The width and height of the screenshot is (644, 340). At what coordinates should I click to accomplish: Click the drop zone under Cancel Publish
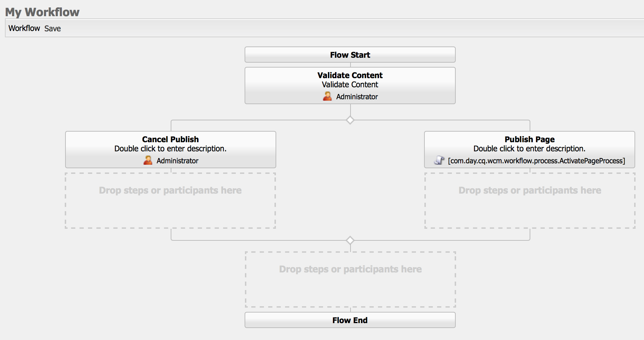[x=170, y=201]
